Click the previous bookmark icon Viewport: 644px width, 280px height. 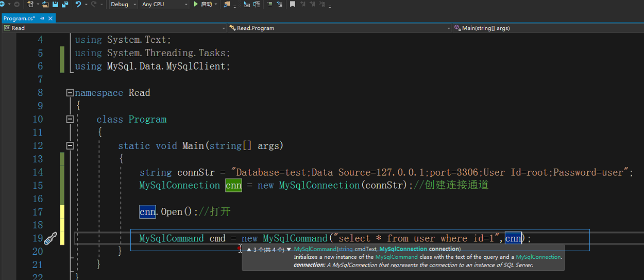[x=303, y=4]
